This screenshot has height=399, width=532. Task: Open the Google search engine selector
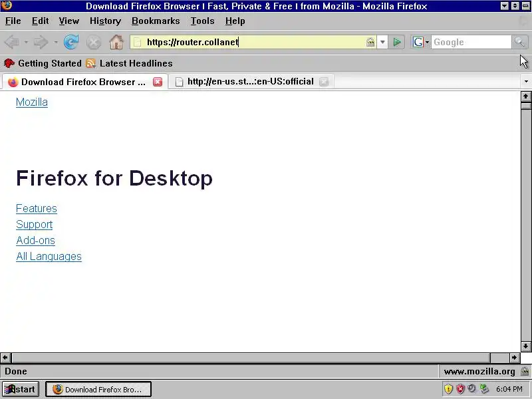point(421,42)
